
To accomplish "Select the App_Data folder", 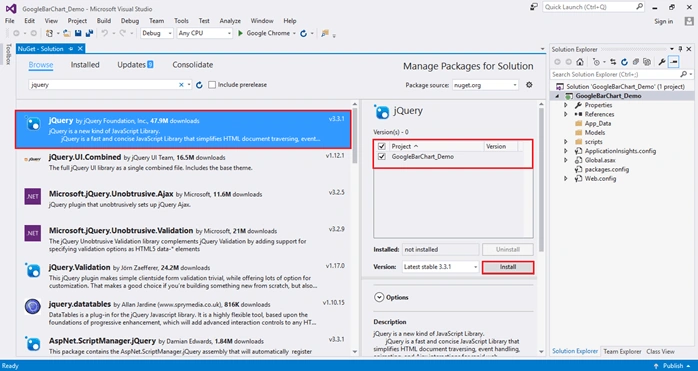I will click(598, 123).
